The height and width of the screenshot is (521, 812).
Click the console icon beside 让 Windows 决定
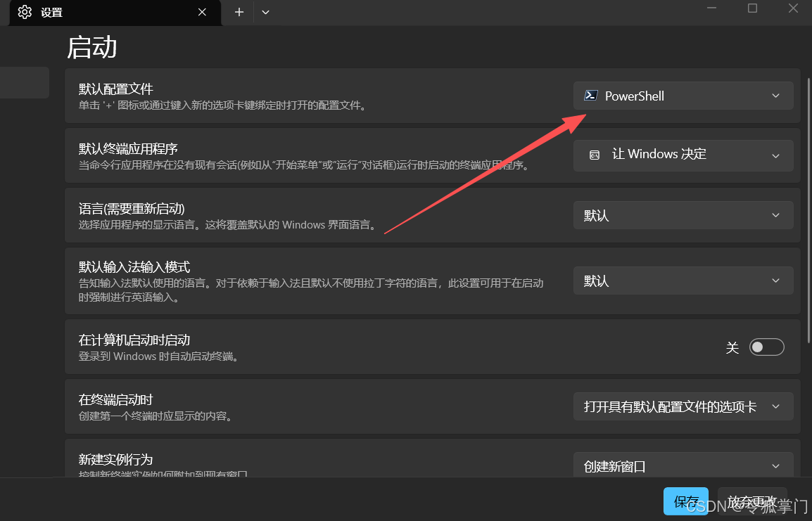[x=595, y=155]
